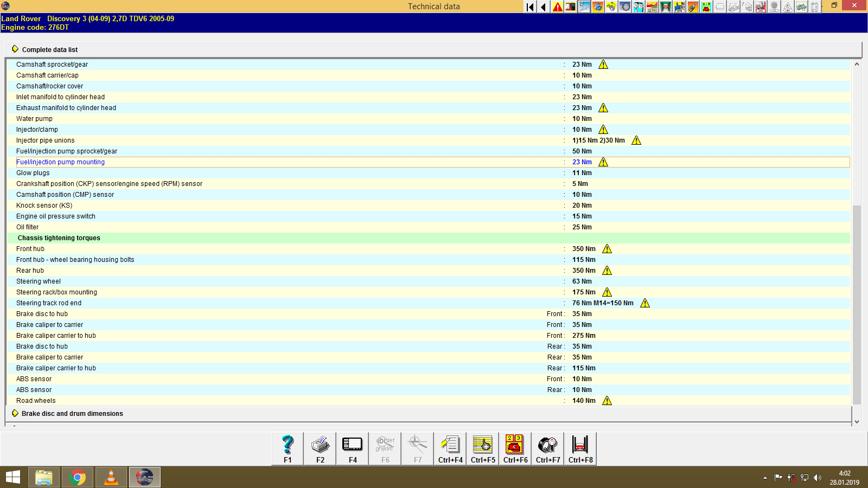
Task: Select the Ctrl+F4 notepad editing icon
Action: pyautogui.click(x=450, y=448)
